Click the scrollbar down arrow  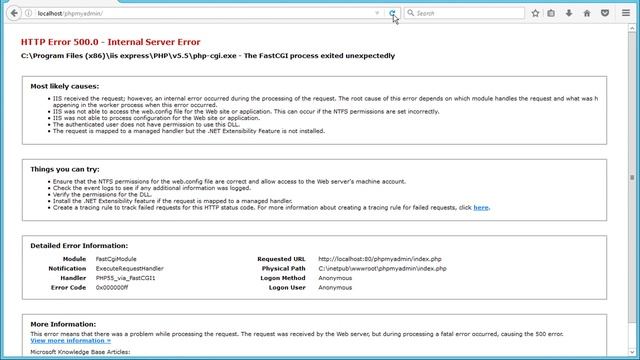coord(632,352)
